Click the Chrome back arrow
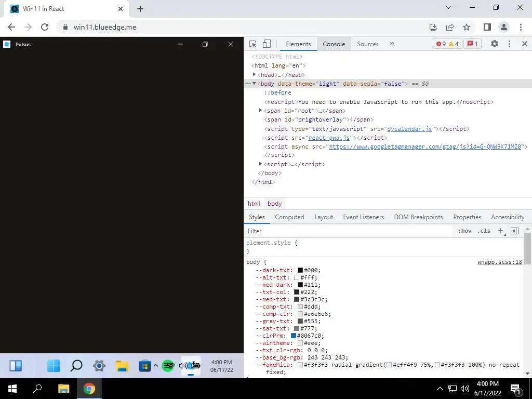The image size is (532, 399). pos(11,27)
